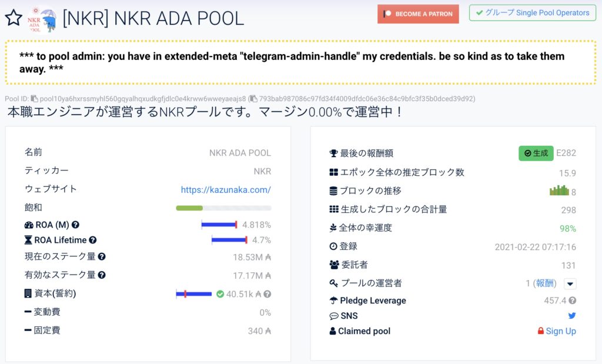Click the 18.53M current stake value
Image resolution: width=602 pixels, height=364 pixels.
[252, 257]
